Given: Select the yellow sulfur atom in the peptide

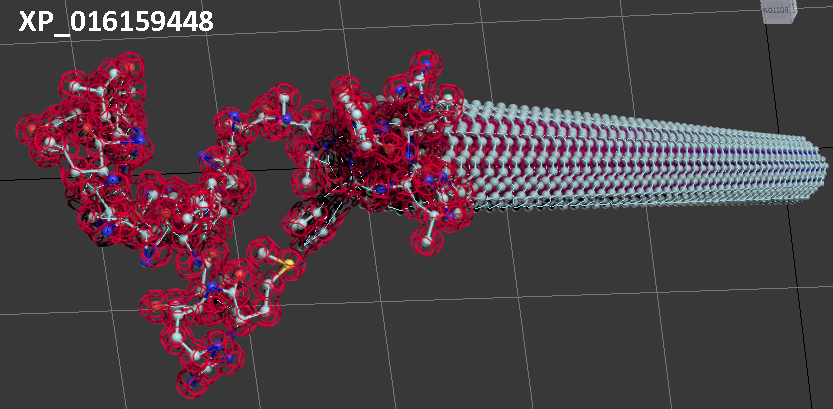Looking at the screenshot, I should coord(288,264).
